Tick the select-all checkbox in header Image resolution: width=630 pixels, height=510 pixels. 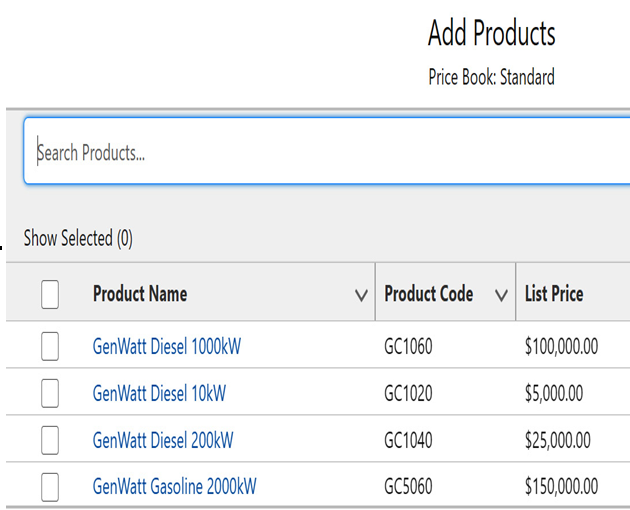pos(50,294)
